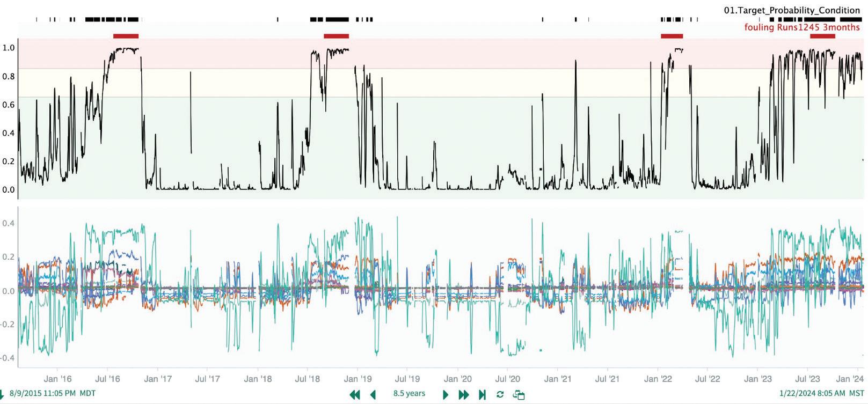Image resolution: width=868 pixels, height=404 pixels.
Task: Step forward a full display range
Action: 464,395
